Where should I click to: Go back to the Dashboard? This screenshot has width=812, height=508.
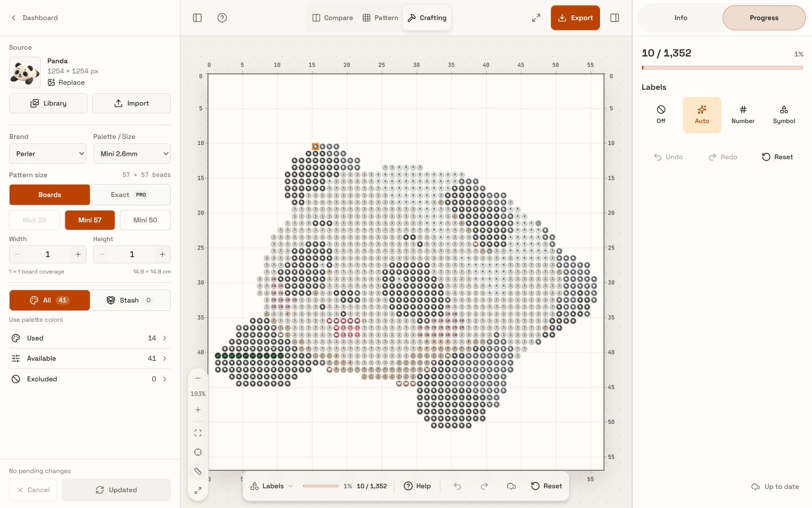pos(34,18)
